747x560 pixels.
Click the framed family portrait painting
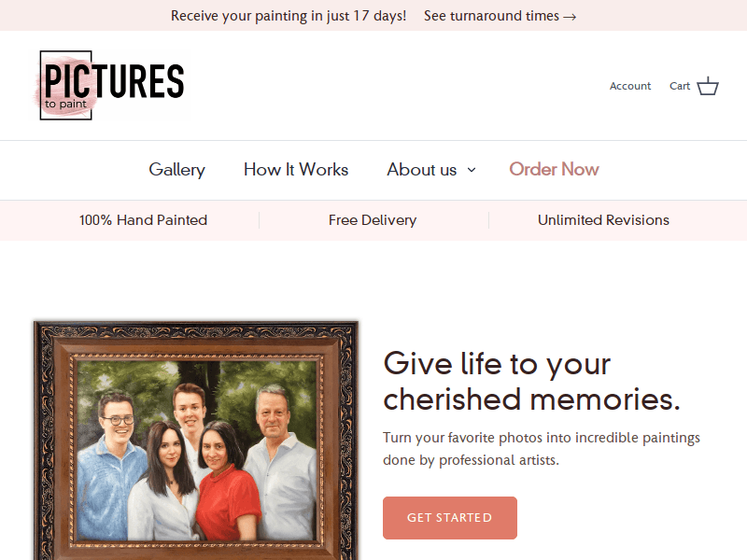(195, 440)
